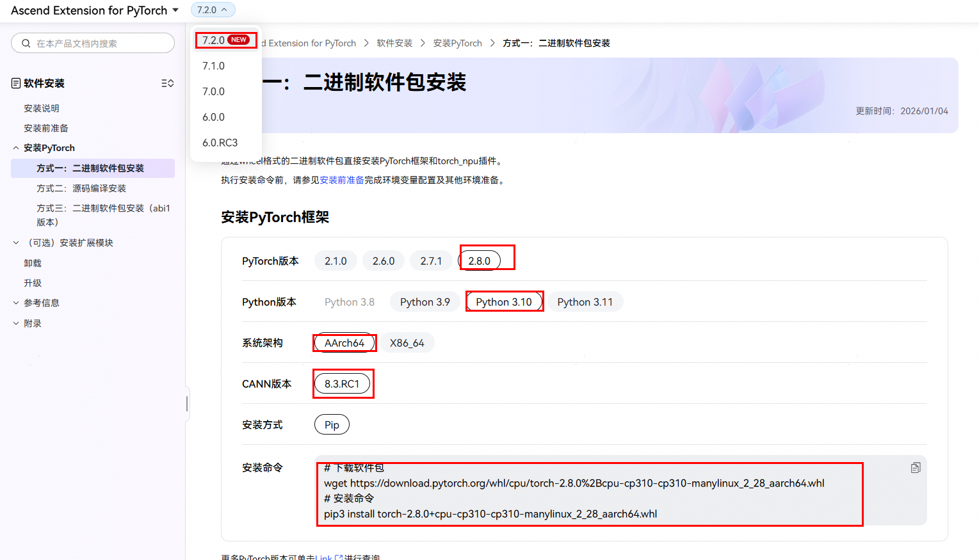Expand the 参考信息 sidebar section
This screenshot has width=979, height=560.
16,303
